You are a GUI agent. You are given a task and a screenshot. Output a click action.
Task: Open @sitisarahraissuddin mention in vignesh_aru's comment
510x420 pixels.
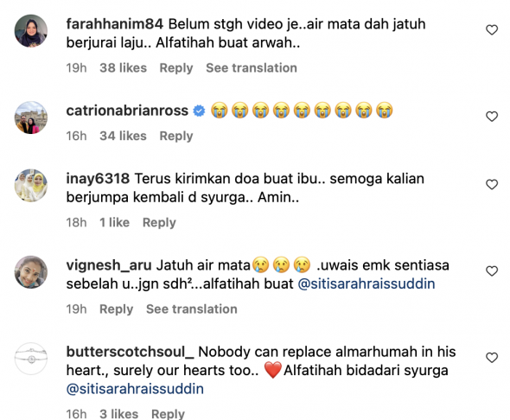(x=367, y=283)
